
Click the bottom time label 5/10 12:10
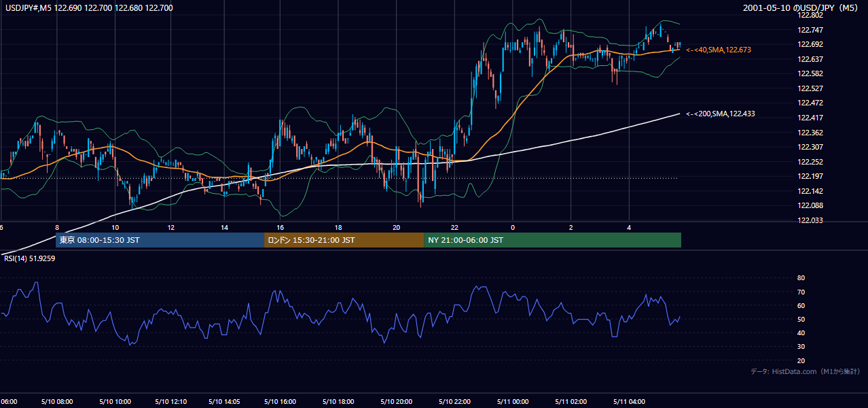tap(171, 401)
